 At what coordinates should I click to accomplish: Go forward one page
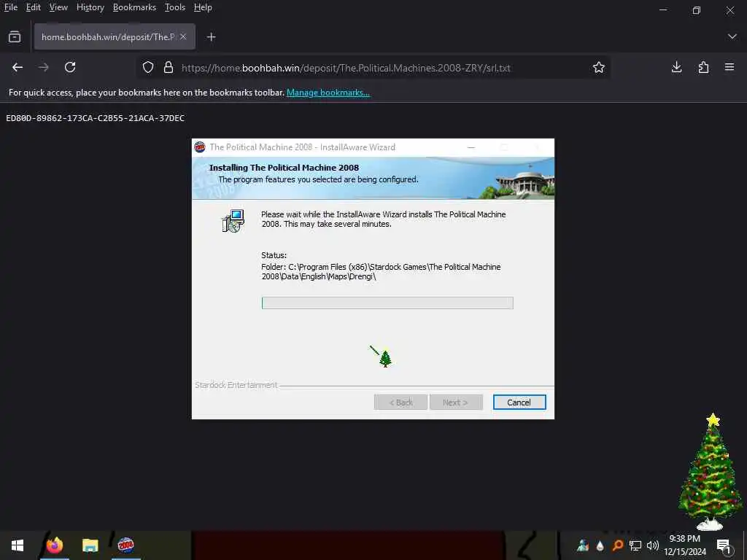44,68
